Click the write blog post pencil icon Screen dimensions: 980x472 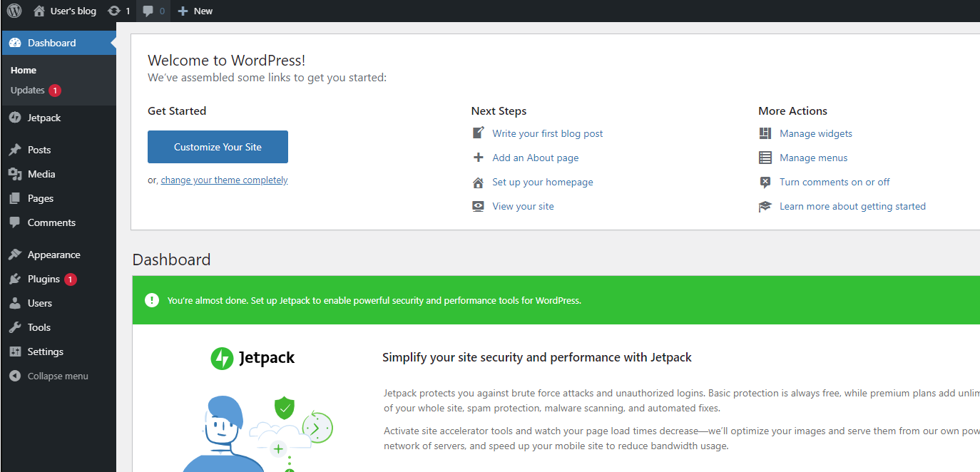[x=479, y=133]
